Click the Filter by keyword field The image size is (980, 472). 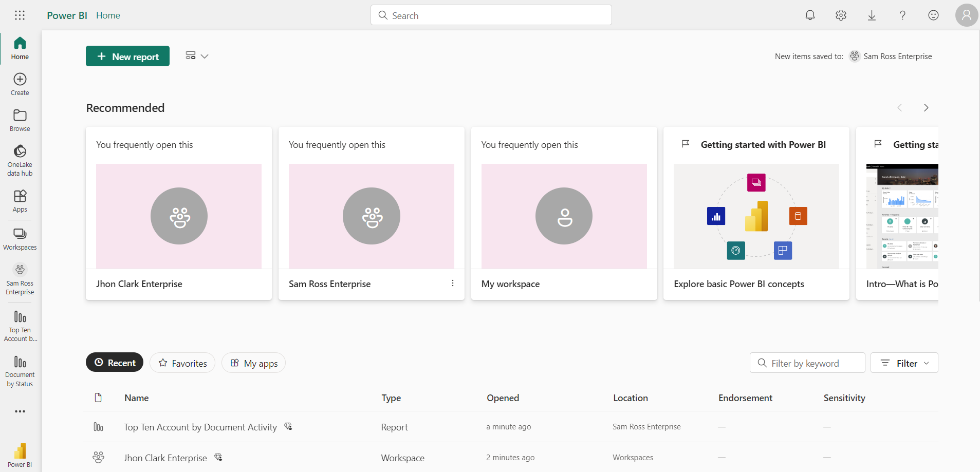tap(807, 363)
